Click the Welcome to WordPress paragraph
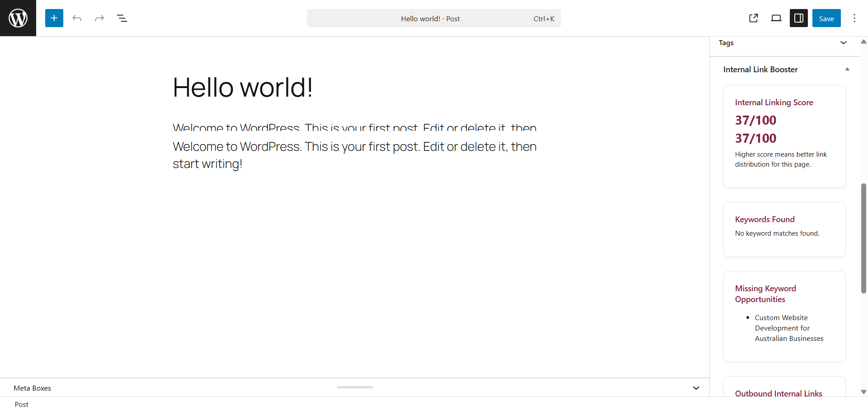Viewport: 868px width, 410px height. point(354,146)
